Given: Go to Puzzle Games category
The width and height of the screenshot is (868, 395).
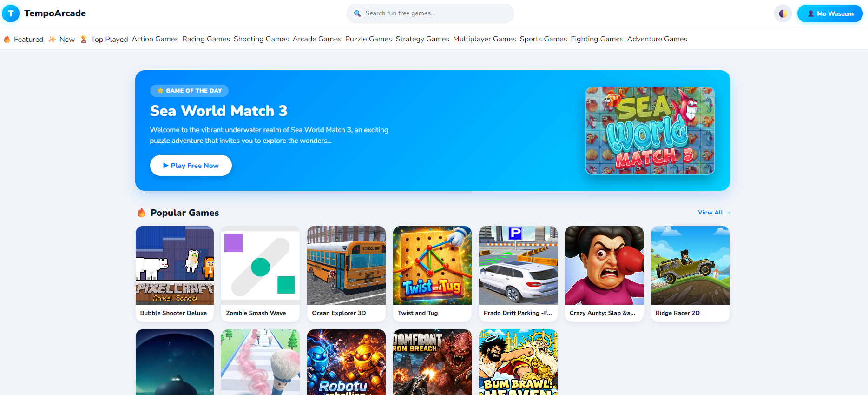Looking at the screenshot, I should [x=368, y=39].
